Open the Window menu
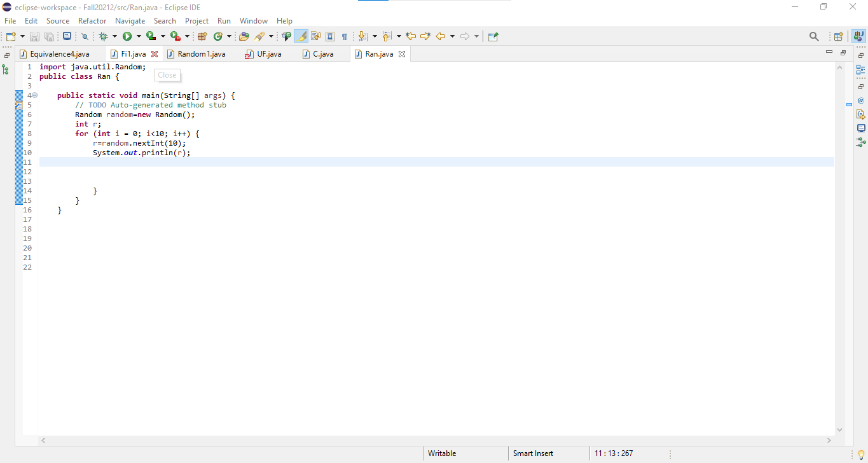This screenshot has width=868, height=463. (254, 21)
